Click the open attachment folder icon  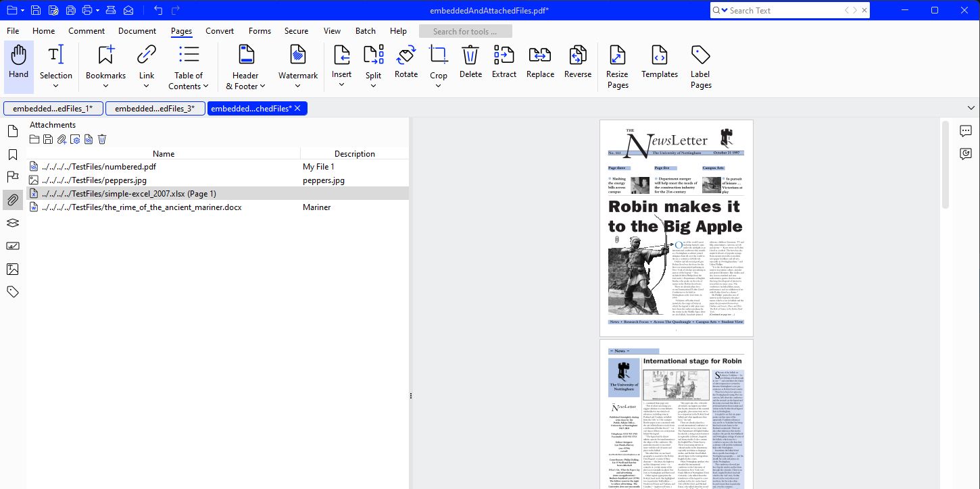point(34,139)
